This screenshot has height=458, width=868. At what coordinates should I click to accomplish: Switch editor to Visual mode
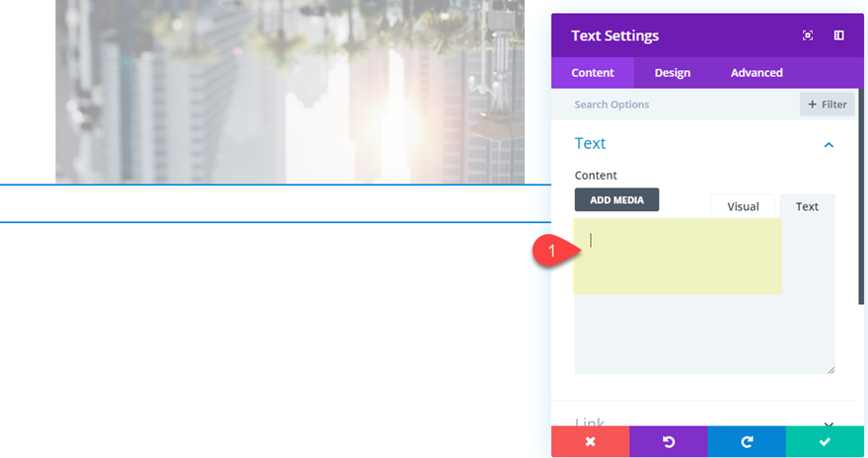[x=743, y=206]
